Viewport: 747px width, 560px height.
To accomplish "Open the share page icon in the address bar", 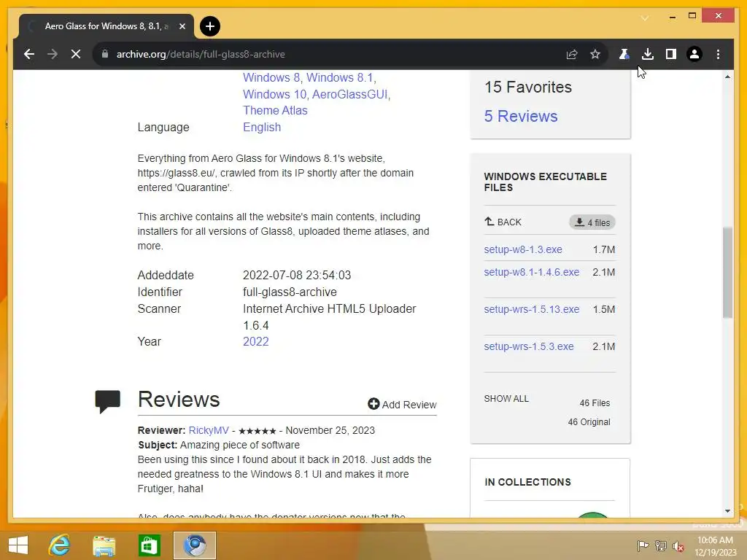I will (x=572, y=54).
